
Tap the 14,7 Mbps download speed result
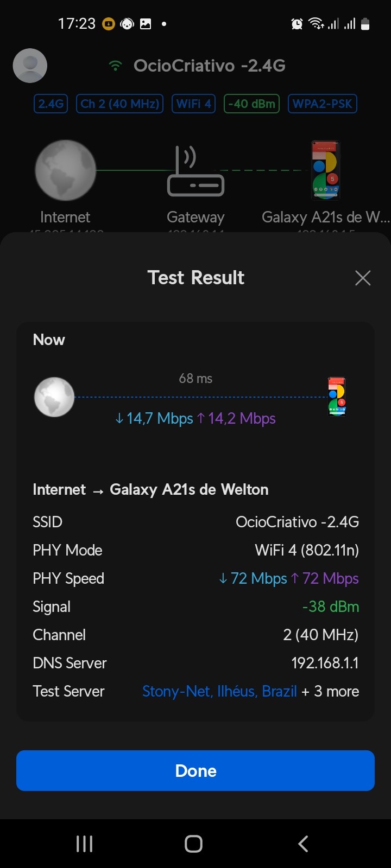[x=154, y=418]
